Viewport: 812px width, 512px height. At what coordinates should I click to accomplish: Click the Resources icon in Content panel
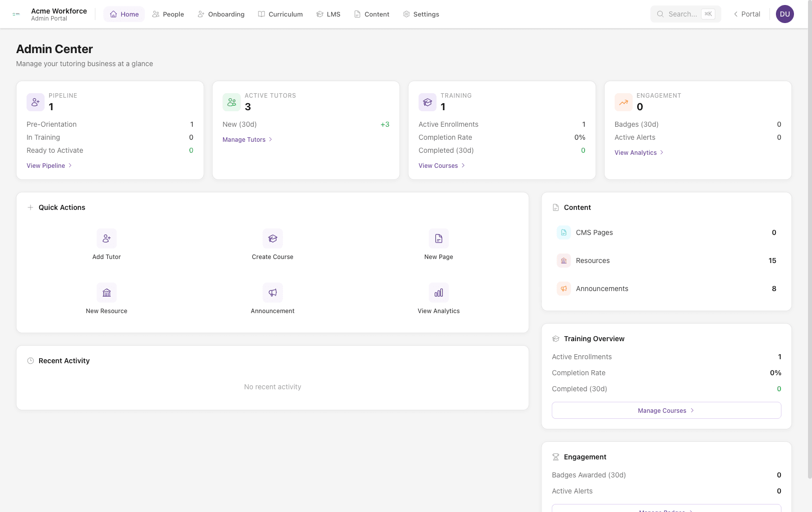pyautogui.click(x=564, y=261)
